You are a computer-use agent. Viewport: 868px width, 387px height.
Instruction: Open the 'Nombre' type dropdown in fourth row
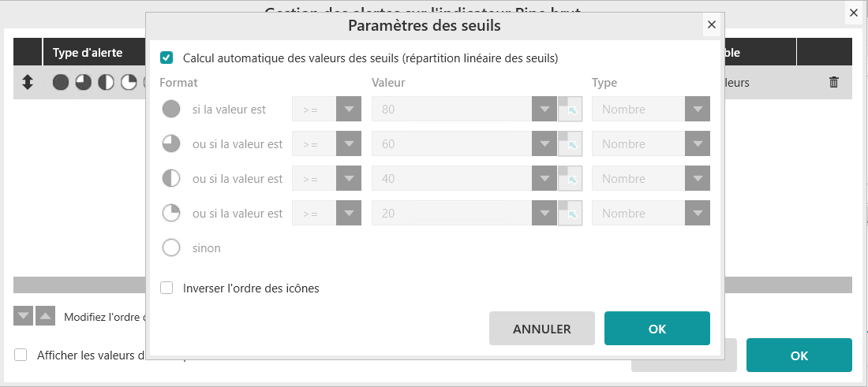pos(697,214)
